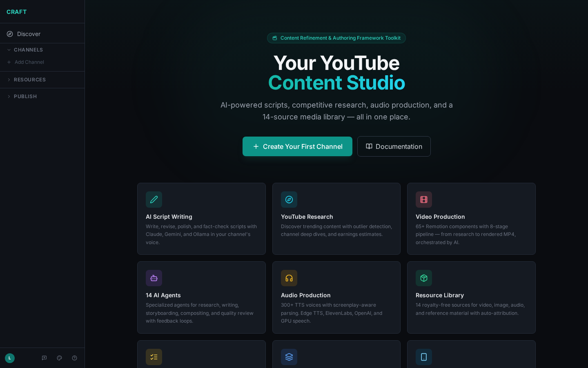Click the compass icon on YouTube Research card
Image resolution: width=588 pixels, height=368 pixels.
click(289, 200)
